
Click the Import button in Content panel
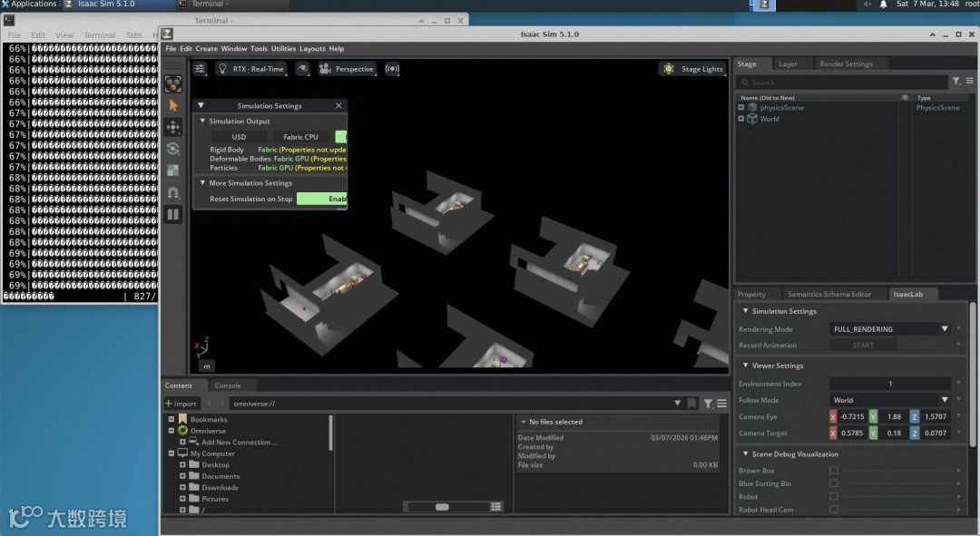click(x=181, y=404)
